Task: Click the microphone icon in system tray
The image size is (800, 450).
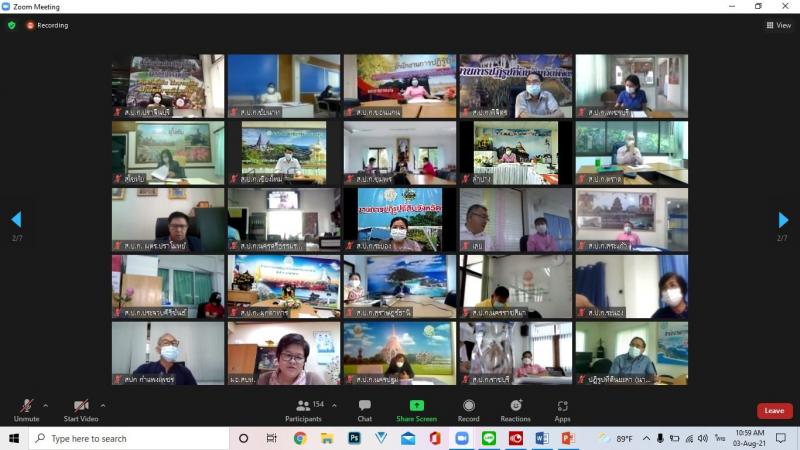Action: click(660, 438)
